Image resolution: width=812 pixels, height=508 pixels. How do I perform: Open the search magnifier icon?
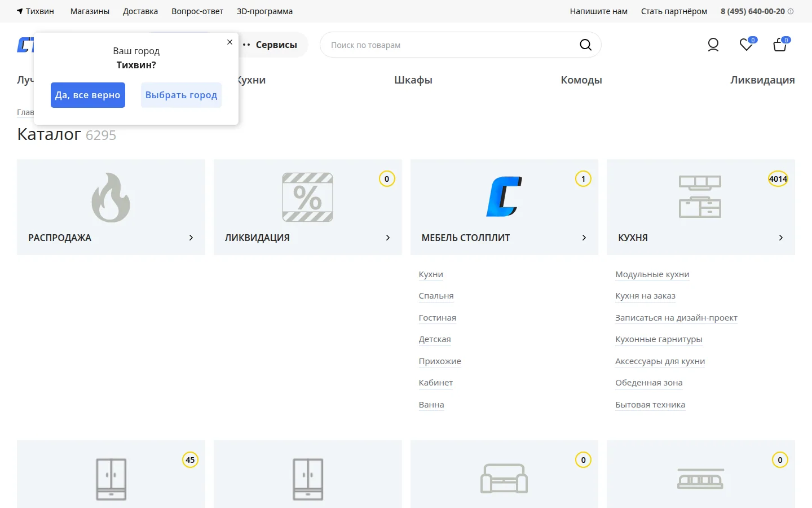click(x=586, y=45)
